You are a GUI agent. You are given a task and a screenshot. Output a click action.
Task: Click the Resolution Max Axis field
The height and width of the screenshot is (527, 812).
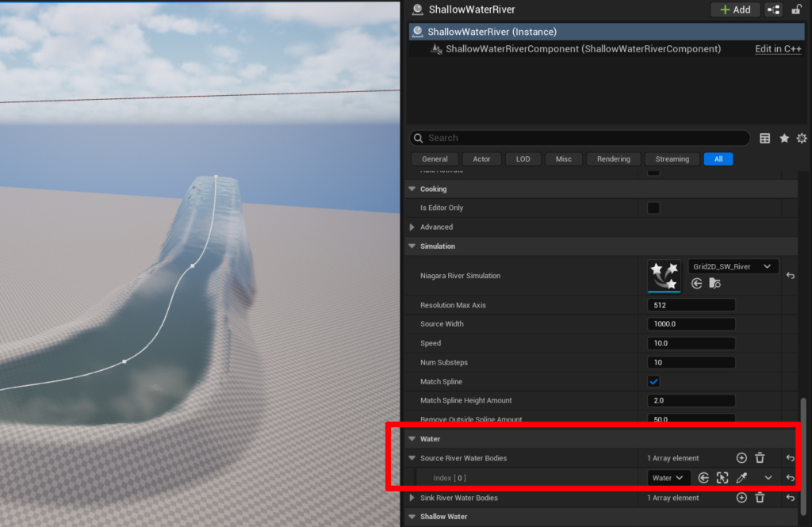coord(691,305)
